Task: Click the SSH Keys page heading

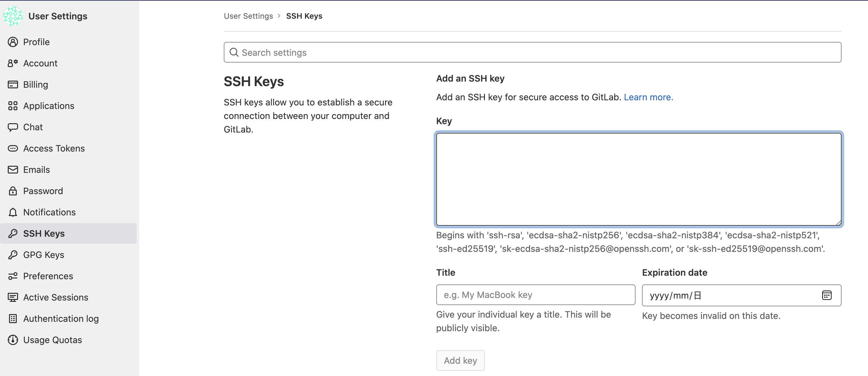Action: (x=254, y=81)
